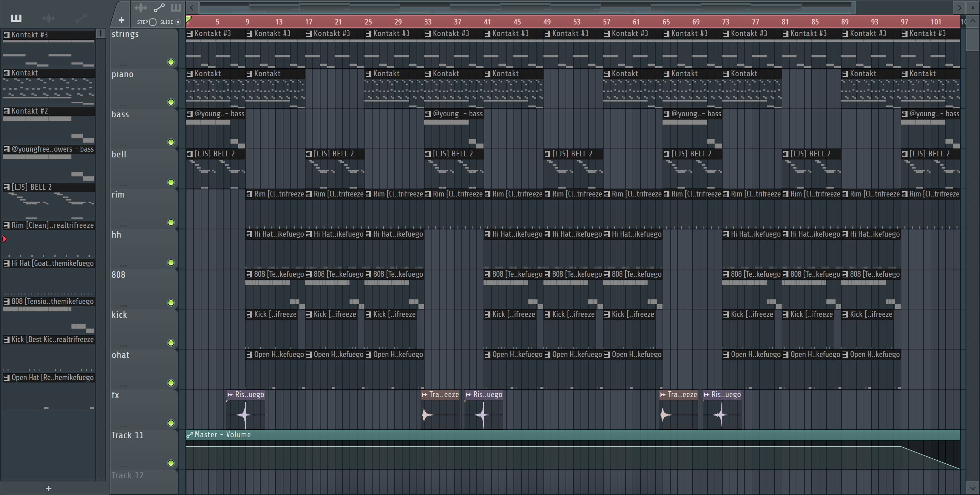Toggle the SLIDE option
This screenshot has height=495, width=980.
[178, 22]
